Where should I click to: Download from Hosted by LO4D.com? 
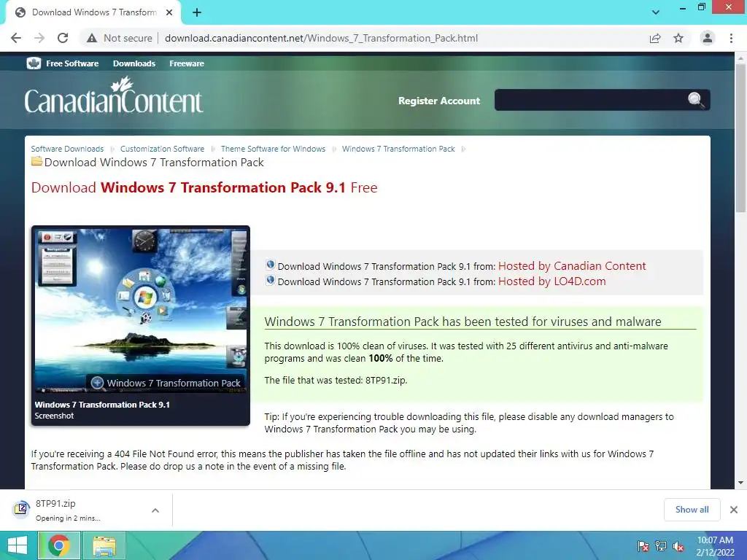tap(551, 281)
